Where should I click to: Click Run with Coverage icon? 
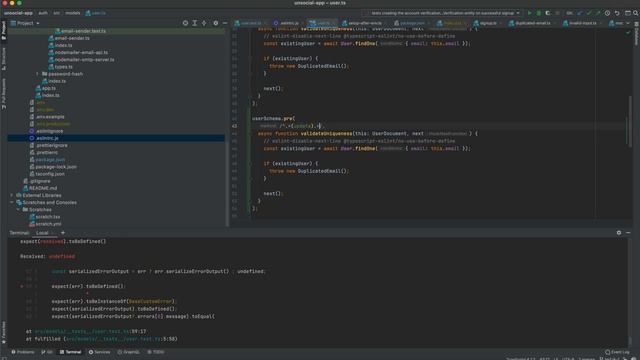[x=548, y=13]
